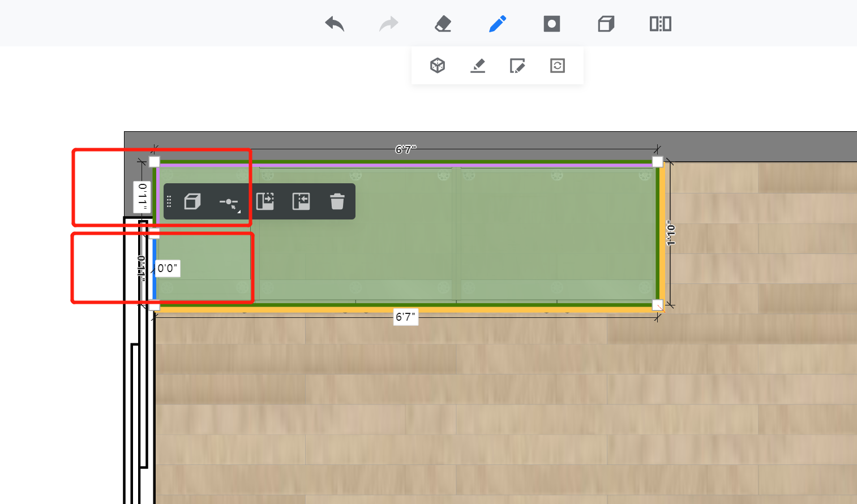857x504 pixels.
Task: Click the square icon with a centered dot
Action: 552,24
